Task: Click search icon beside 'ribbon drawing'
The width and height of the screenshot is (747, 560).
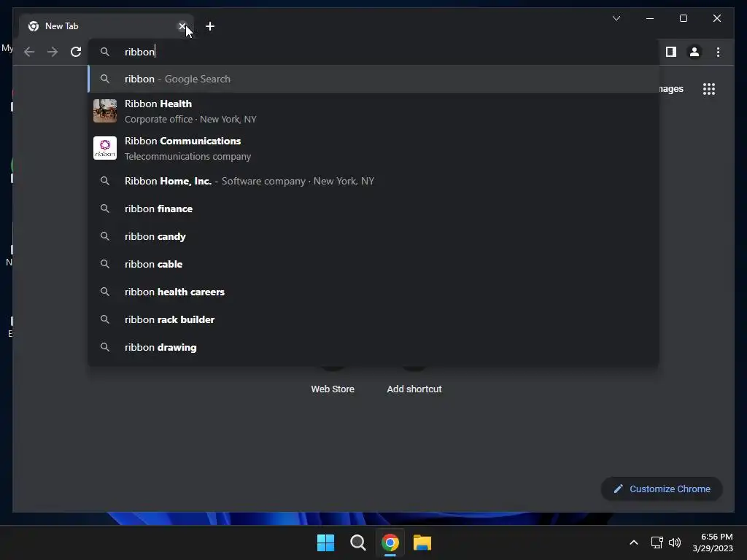Action: coord(105,347)
